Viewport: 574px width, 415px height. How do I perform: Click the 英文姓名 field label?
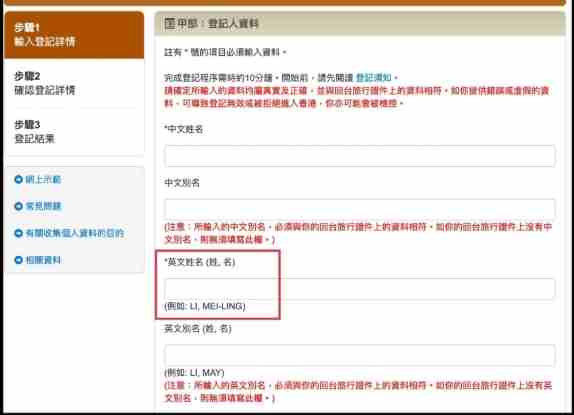(200, 262)
